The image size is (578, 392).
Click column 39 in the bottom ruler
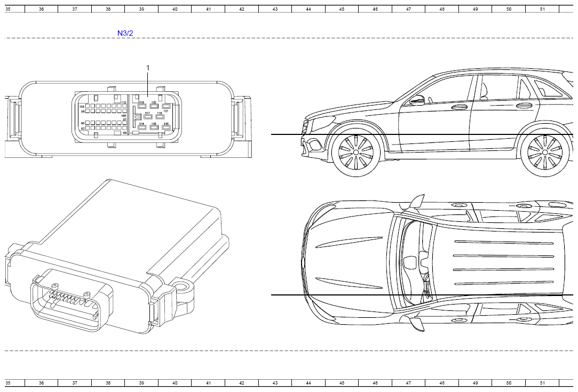(141, 383)
